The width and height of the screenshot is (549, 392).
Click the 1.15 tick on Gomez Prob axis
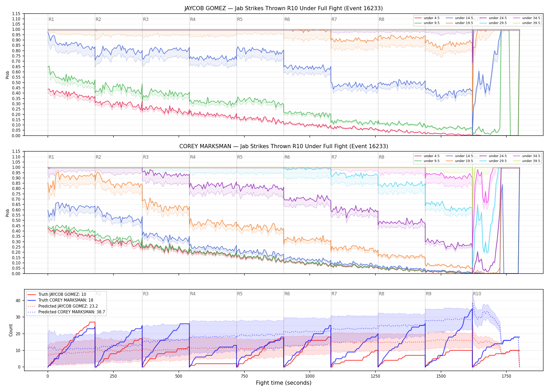click(16, 14)
